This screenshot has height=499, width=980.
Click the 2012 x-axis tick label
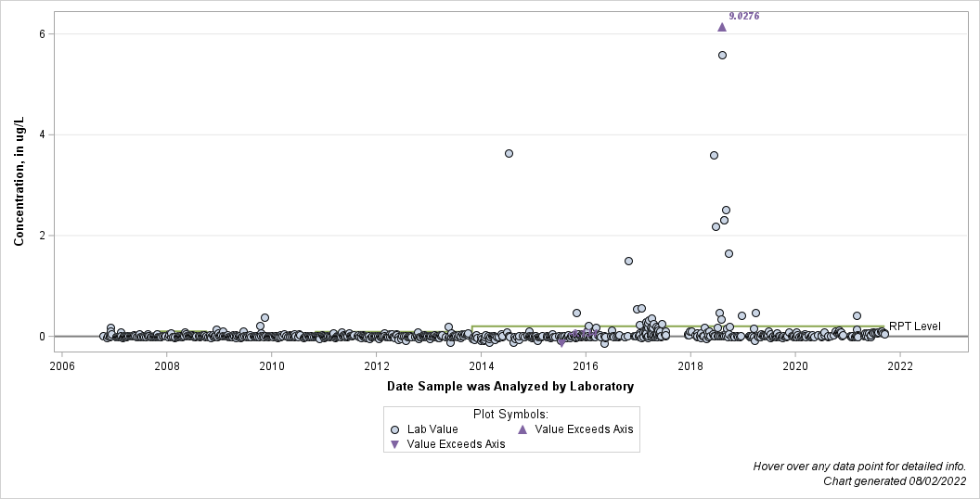coord(376,366)
